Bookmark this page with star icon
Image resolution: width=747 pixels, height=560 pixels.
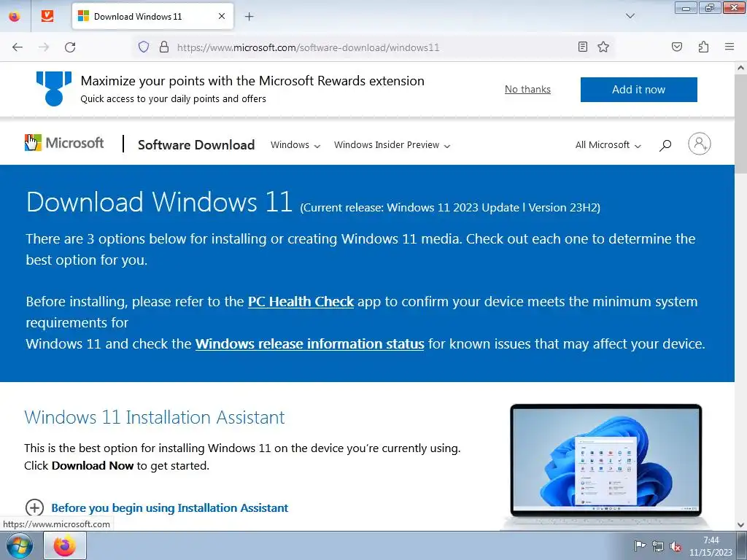(x=603, y=47)
